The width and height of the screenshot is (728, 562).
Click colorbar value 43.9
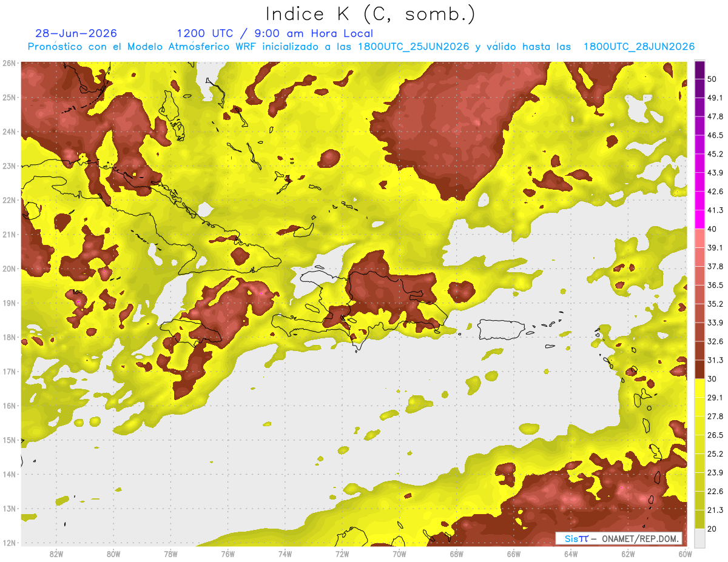[x=716, y=173]
